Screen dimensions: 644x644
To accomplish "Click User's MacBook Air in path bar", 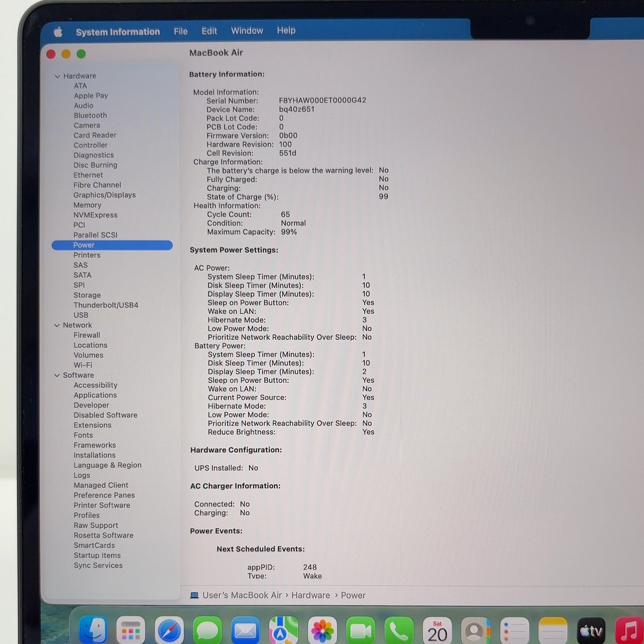I will coord(242,595).
